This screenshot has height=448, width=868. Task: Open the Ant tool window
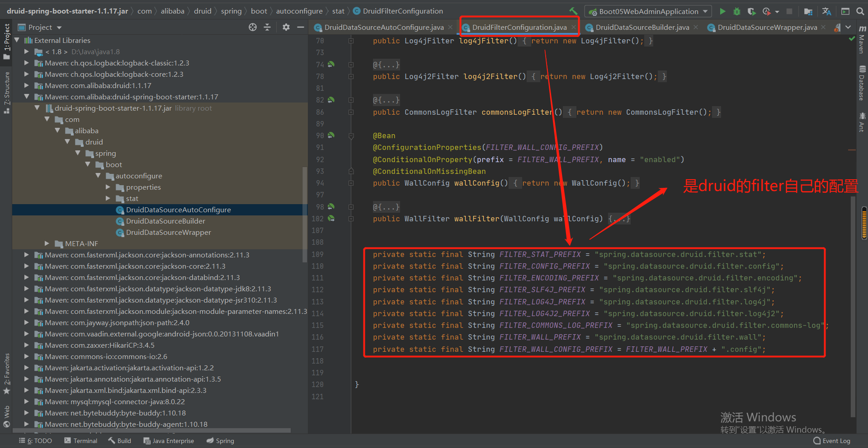(862, 122)
